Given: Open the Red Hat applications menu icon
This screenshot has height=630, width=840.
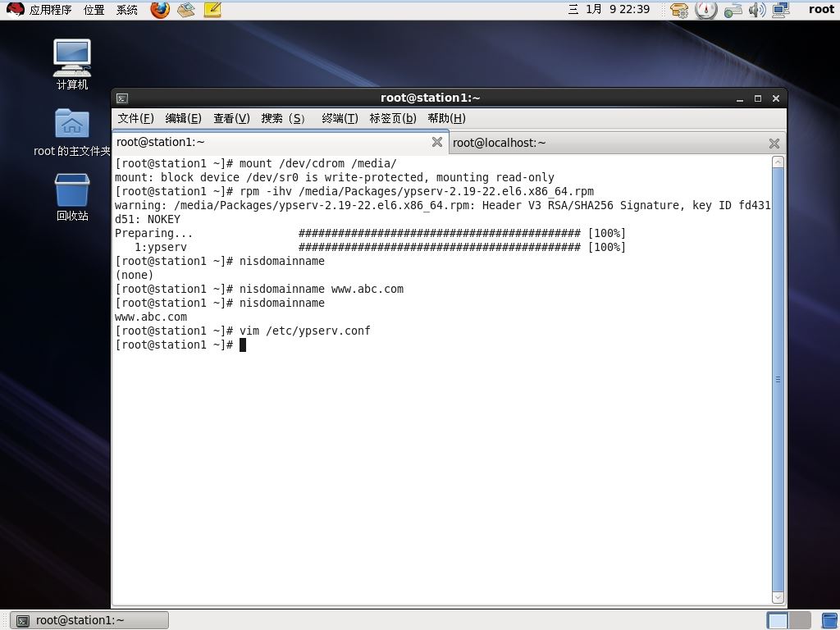Looking at the screenshot, I should coord(15,9).
